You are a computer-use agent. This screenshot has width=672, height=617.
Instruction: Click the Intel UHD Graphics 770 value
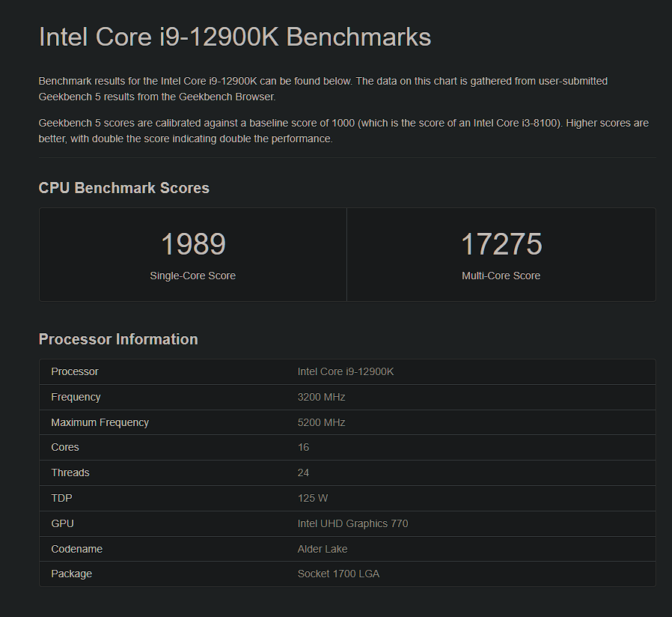click(352, 523)
